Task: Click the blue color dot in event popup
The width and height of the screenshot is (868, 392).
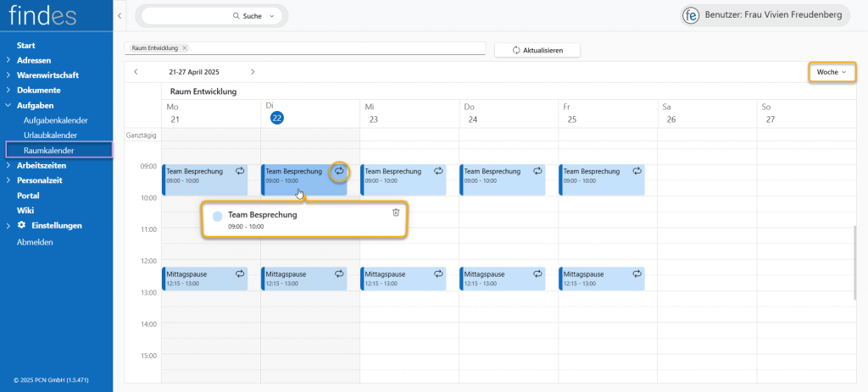Action: tap(218, 217)
